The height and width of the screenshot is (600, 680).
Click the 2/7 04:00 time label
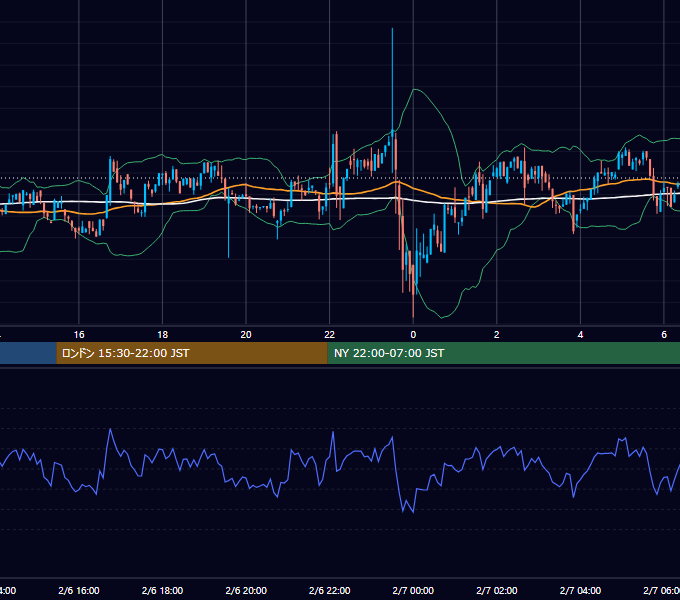pyautogui.click(x=580, y=590)
